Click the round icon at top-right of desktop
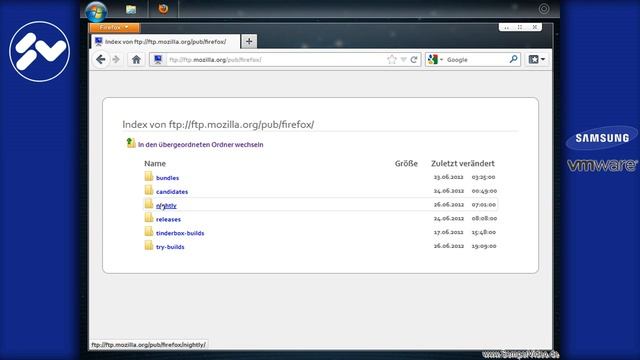 [x=544, y=9]
